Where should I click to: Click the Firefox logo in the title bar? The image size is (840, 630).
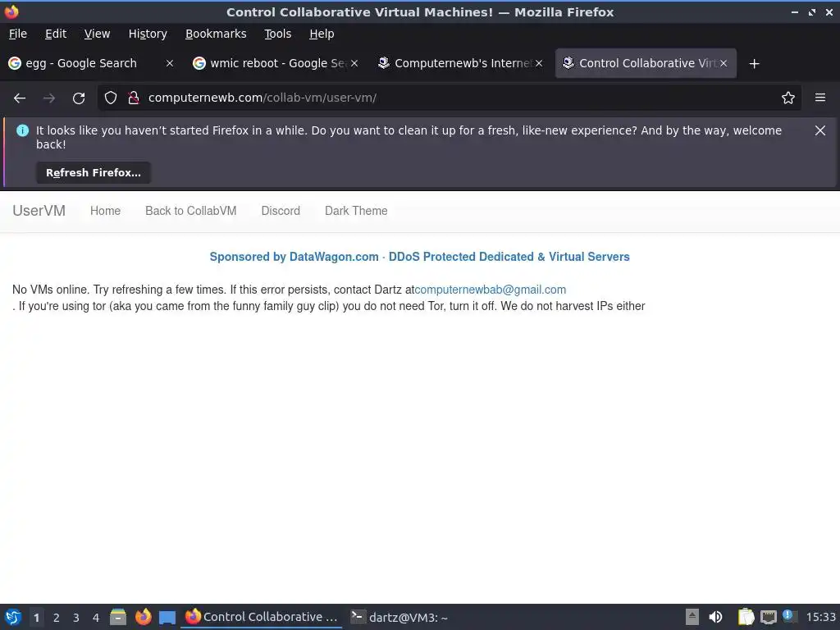click(11, 11)
